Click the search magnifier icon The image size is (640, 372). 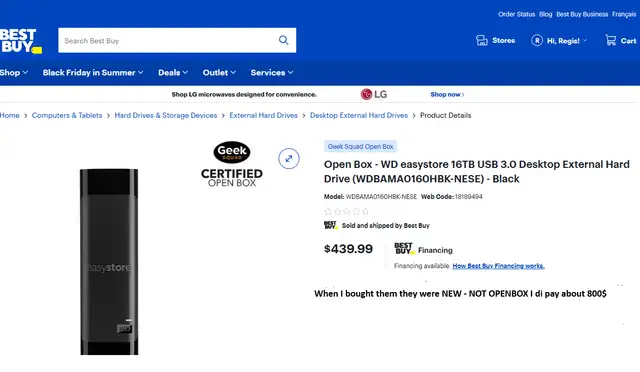(x=283, y=40)
